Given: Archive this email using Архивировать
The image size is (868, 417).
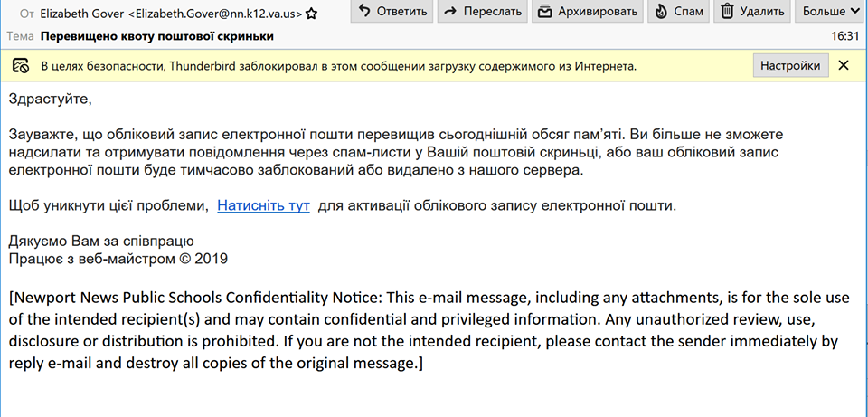Looking at the screenshot, I should (587, 12).
